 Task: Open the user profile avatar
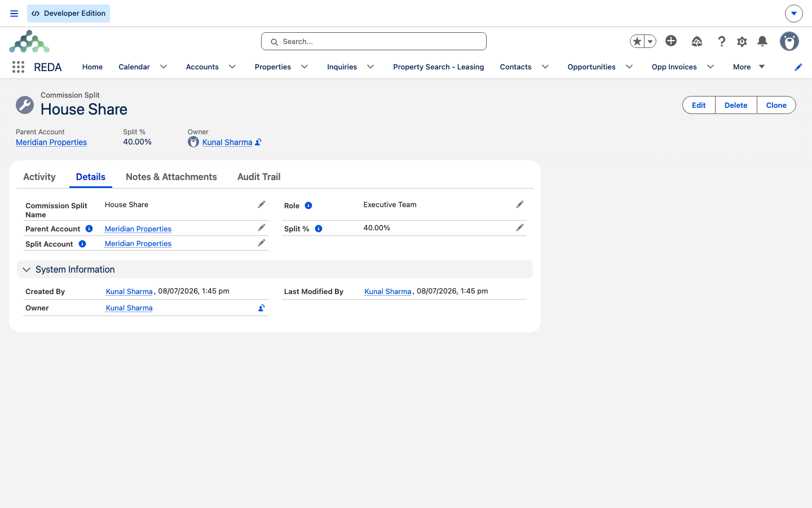[x=789, y=41]
